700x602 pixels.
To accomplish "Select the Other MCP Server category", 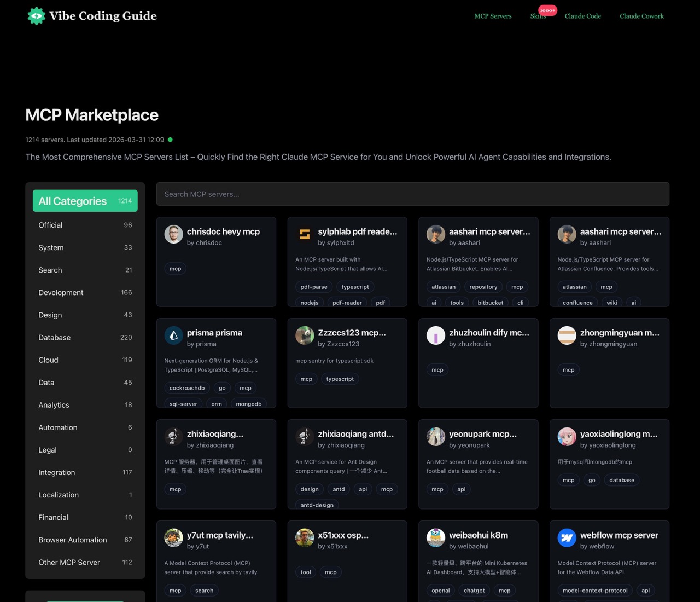I will coord(85,563).
